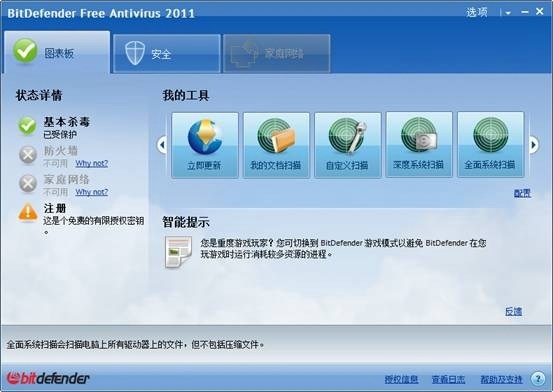Click the network icon on 家庭网络 tab
The height and width of the screenshot is (392, 553).
tap(244, 53)
